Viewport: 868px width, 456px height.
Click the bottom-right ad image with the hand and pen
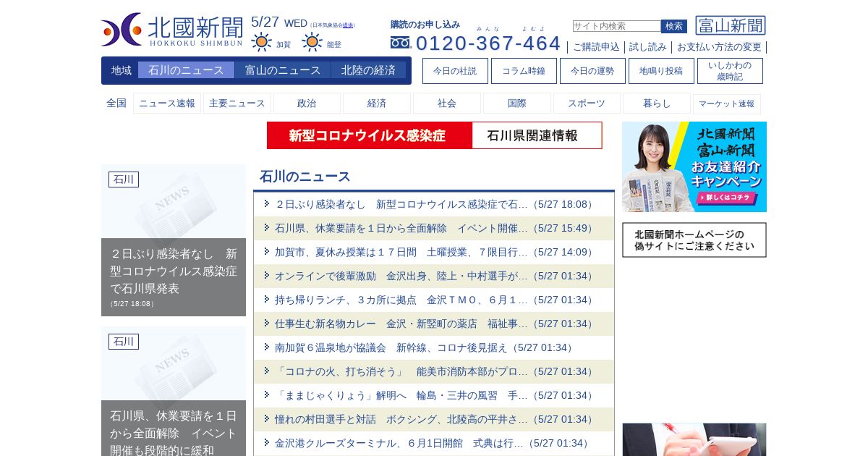(694, 439)
